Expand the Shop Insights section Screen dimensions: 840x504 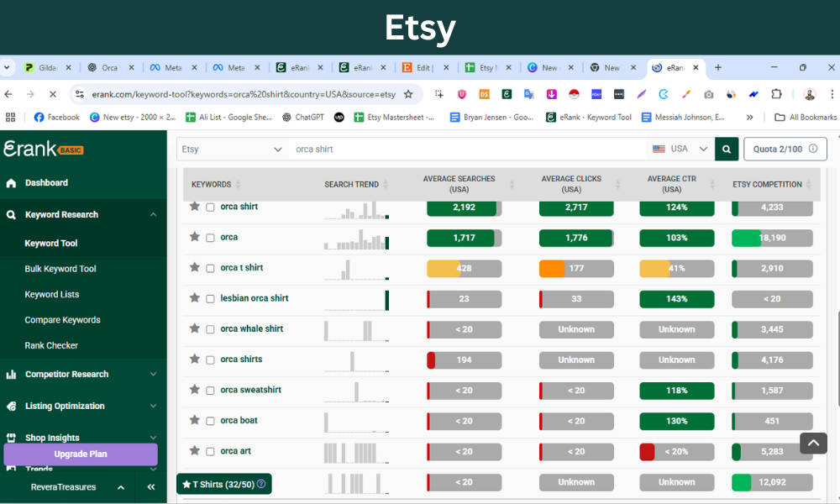153,438
